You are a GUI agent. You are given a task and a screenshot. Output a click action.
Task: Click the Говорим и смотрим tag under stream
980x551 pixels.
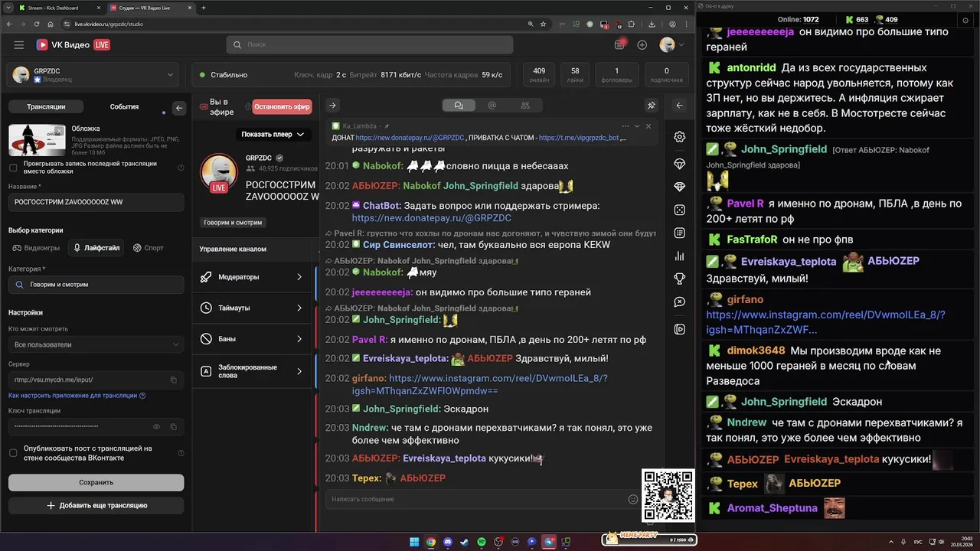[x=233, y=223]
